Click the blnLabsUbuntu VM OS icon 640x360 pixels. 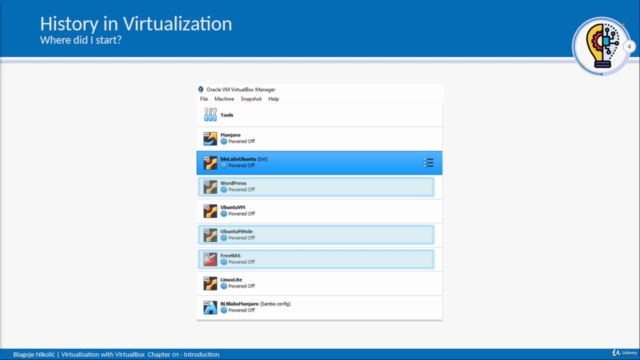click(x=210, y=162)
